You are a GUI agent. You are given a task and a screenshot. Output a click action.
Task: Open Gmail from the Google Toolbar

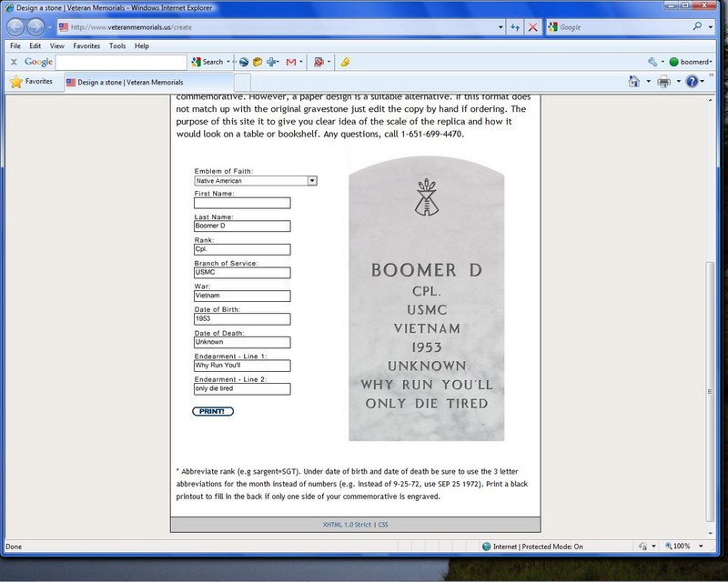point(291,62)
